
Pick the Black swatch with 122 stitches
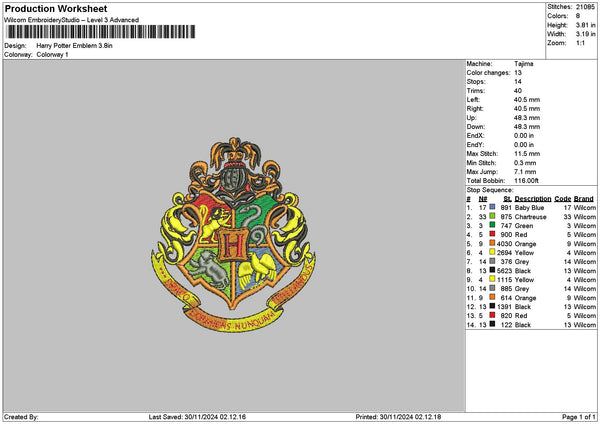492,324
